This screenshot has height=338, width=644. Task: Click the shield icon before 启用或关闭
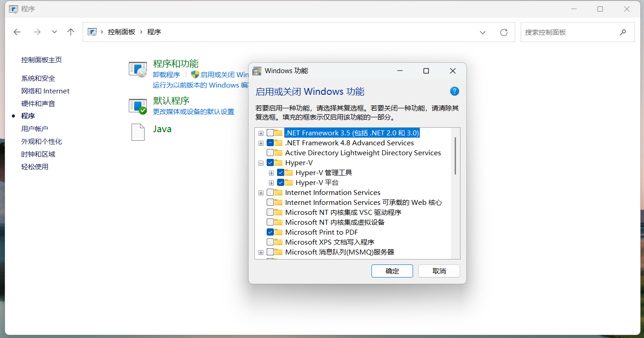195,74
